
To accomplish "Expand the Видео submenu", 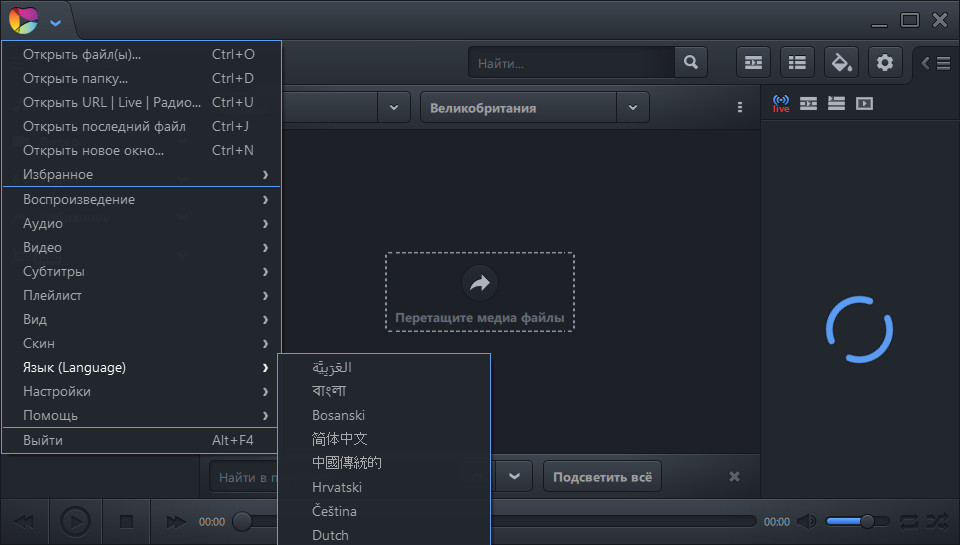I will pyautogui.click(x=141, y=247).
